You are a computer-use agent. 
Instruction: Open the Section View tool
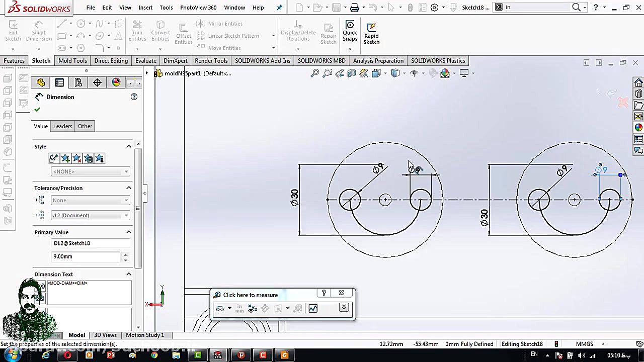pos(352,73)
